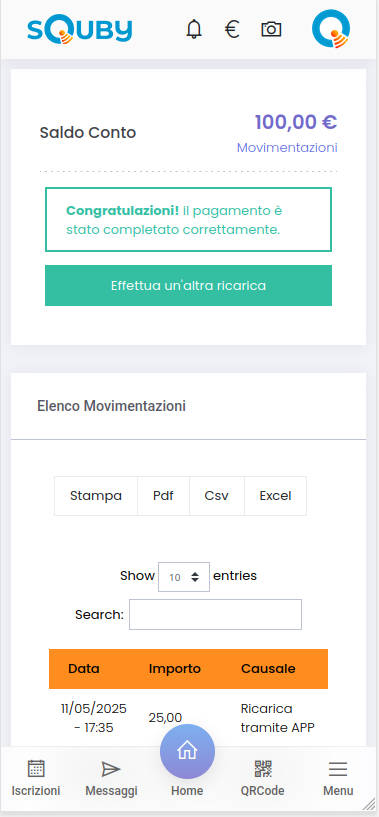Export the list as Csv
This screenshot has width=379, height=817.
[x=216, y=496]
